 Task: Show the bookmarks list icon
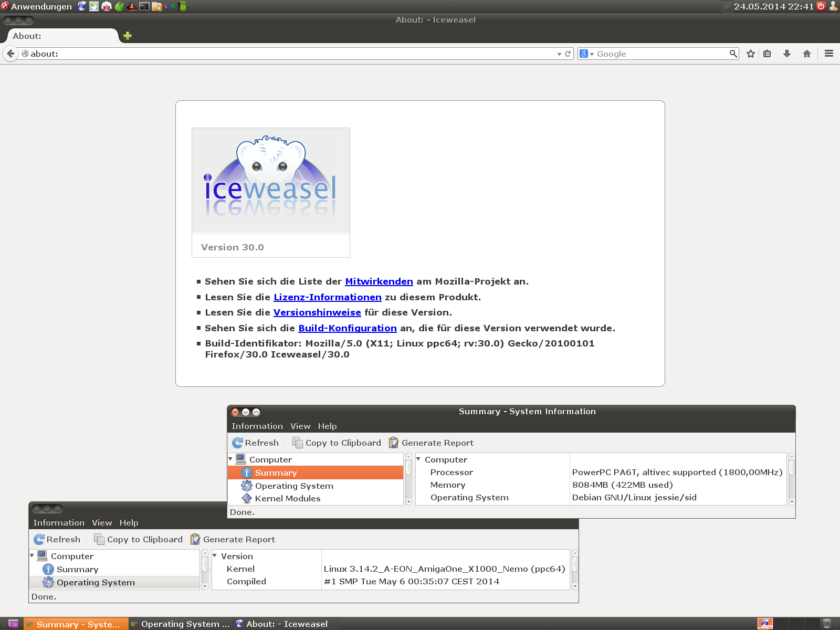pyautogui.click(x=767, y=54)
